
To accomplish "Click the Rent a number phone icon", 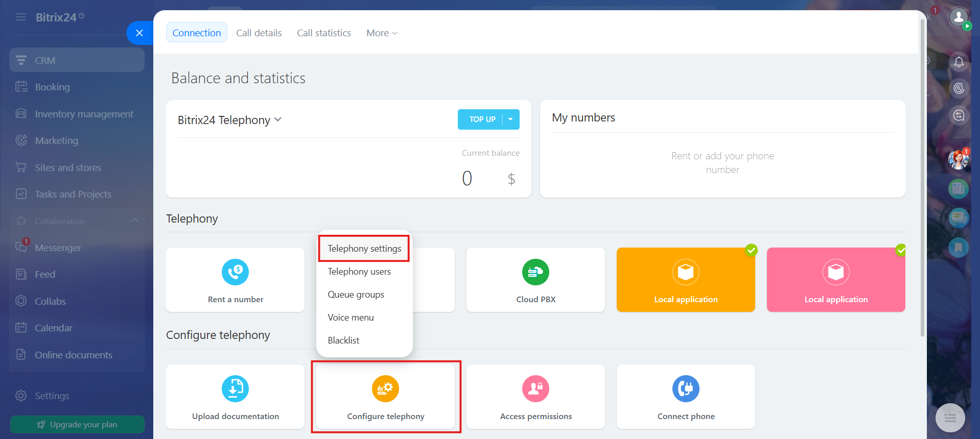I will [235, 272].
